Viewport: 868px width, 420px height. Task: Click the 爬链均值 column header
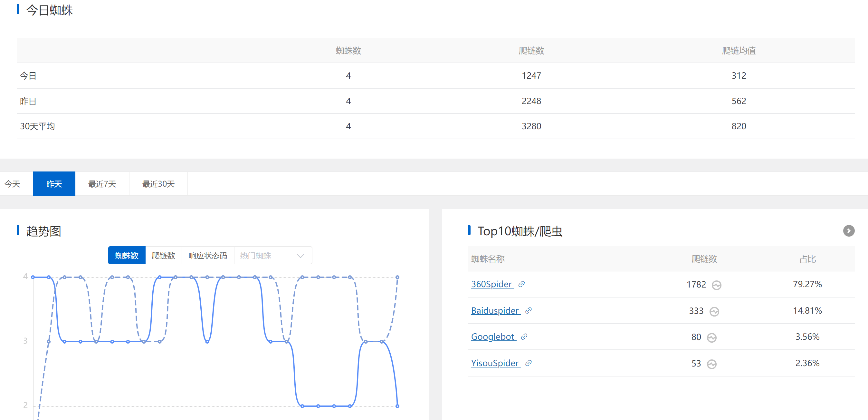click(739, 51)
